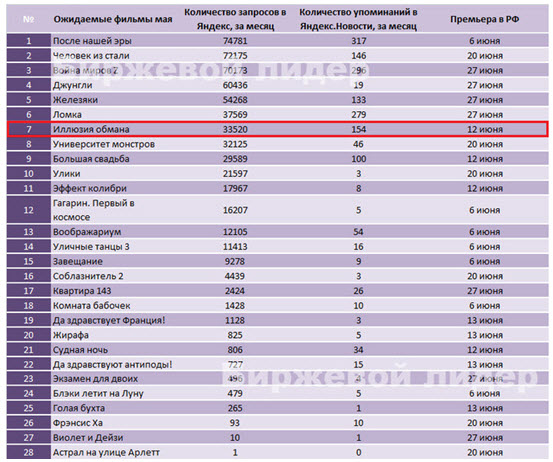Select the value 21597

[x=235, y=174]
